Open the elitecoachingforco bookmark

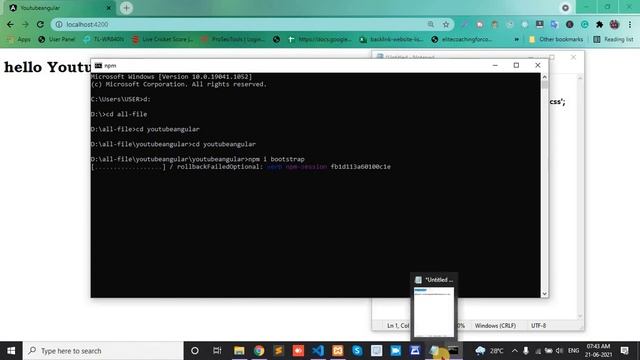pyautogui.click(x=462, y=39)
